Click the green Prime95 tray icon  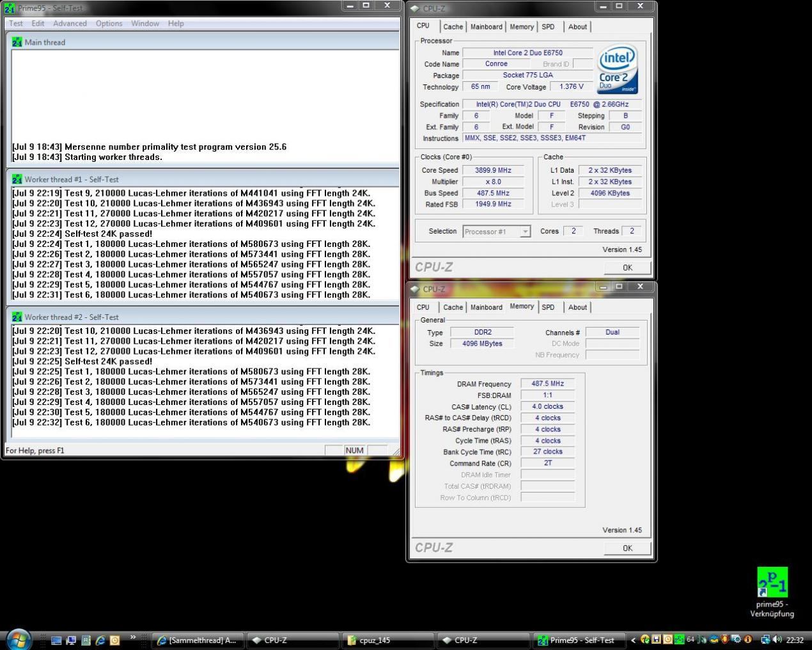click(680, 640)
